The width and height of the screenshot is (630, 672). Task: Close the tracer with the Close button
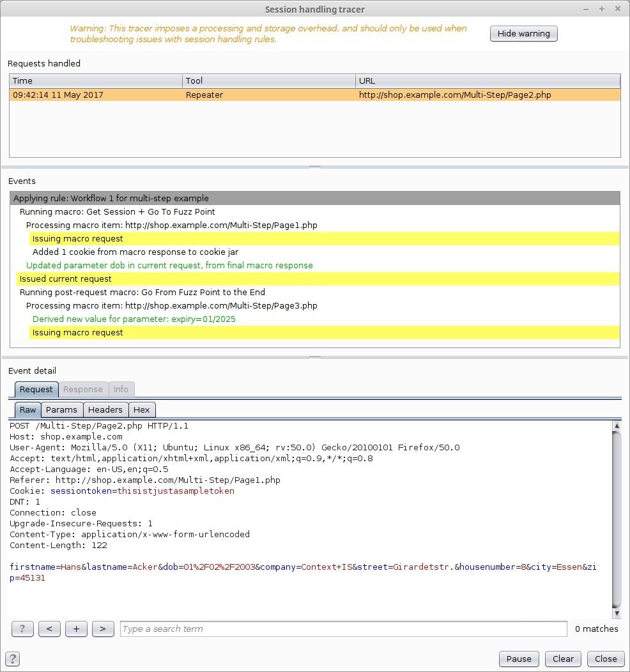(x=606, y=659)
